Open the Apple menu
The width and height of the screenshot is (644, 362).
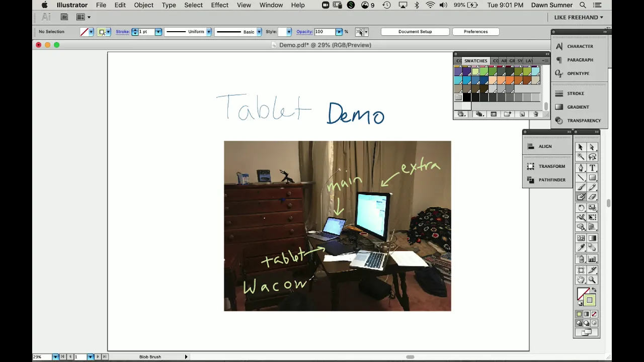point(44,5)
